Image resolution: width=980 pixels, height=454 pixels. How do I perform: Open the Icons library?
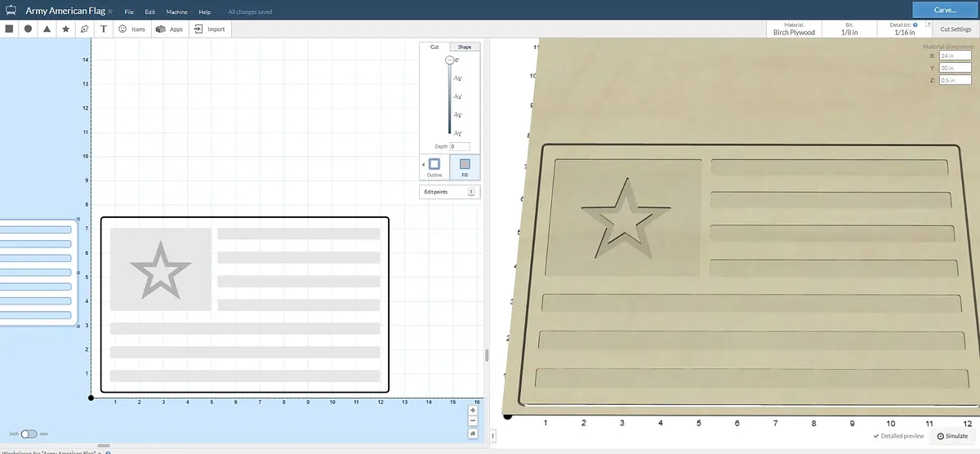point(131,29)
